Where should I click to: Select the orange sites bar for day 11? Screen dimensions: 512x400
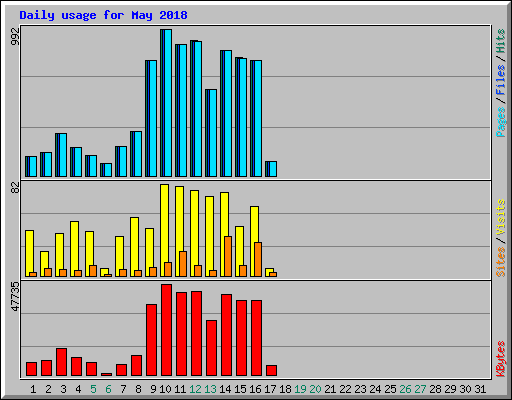[x=183, y=264]
